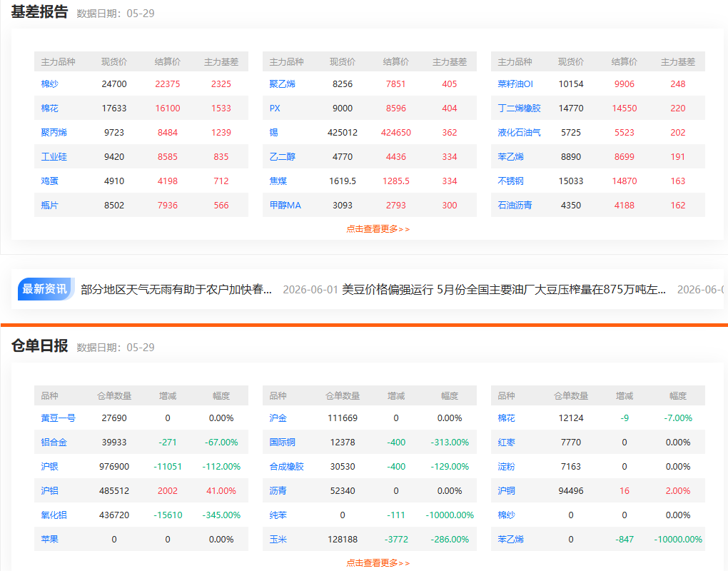Open the 聚乙烯 commodity link
This screenshot has width=728, height=571.
click(x=283, y=84)
